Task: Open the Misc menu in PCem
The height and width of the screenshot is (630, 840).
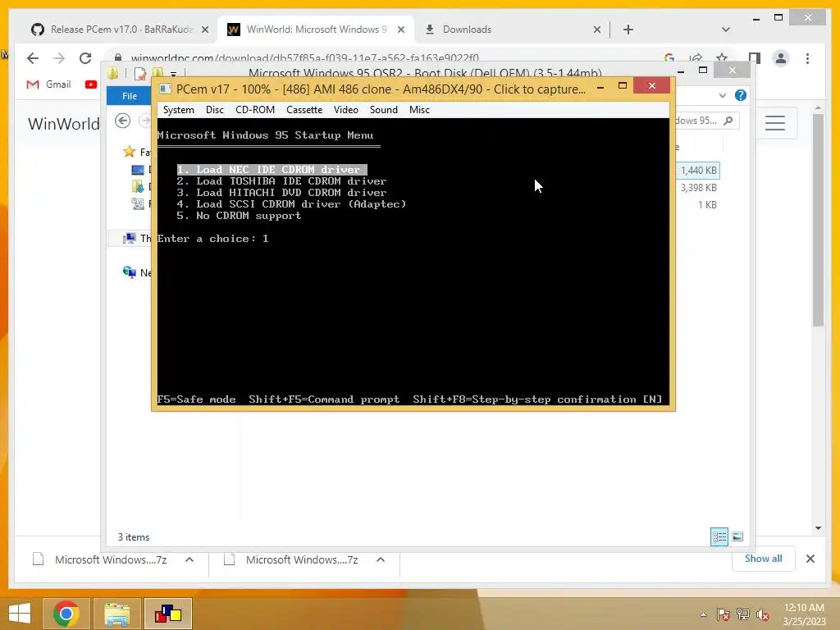Action: click(419, 110)
